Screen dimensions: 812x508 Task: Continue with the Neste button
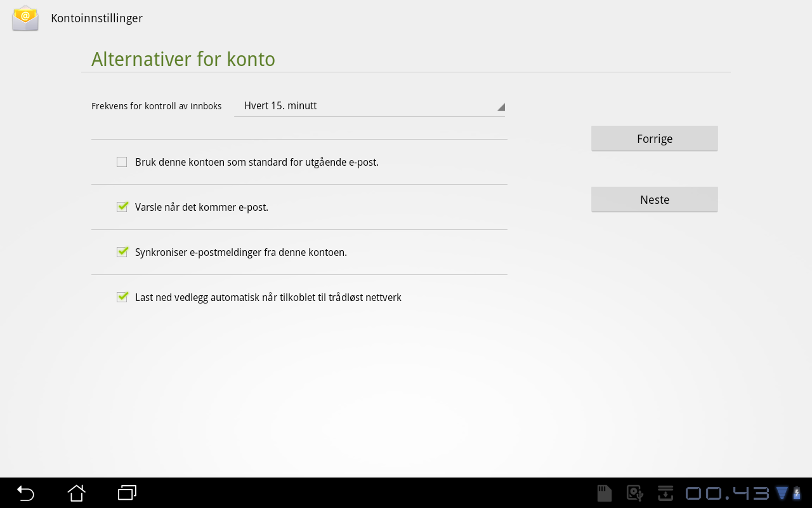tap(655, 199)
